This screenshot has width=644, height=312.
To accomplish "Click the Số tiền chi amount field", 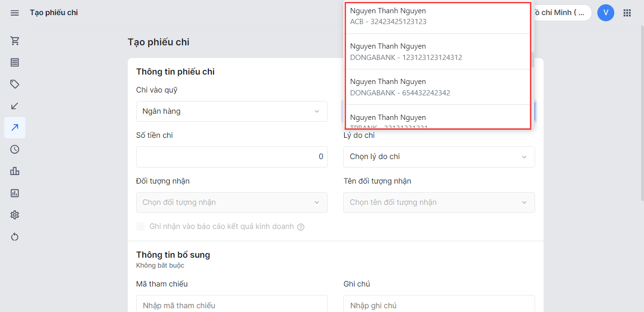I will pyautogui.click(x=231, y=157).
